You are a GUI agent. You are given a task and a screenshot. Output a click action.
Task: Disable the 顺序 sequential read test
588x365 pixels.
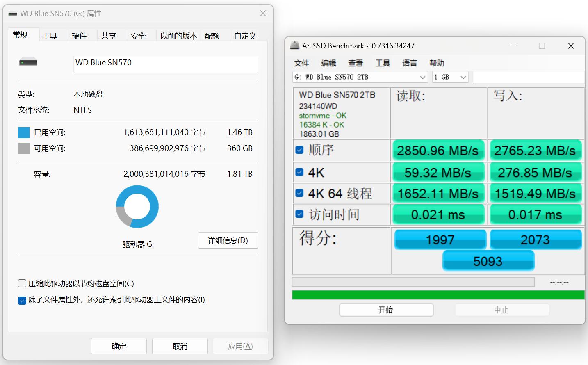click(x=299, y=150)
